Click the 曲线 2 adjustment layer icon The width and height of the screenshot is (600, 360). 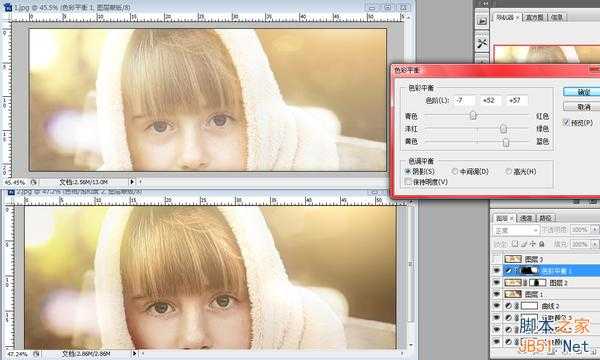509,306
